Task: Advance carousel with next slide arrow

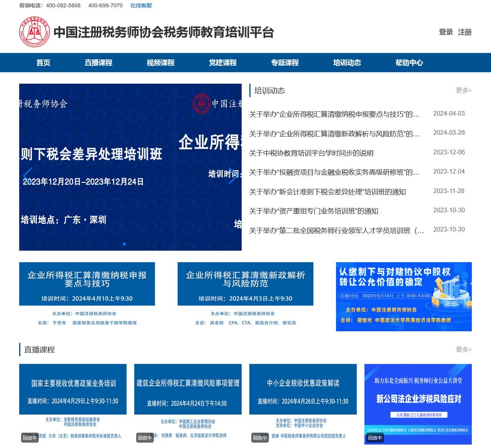Action: 233,176
